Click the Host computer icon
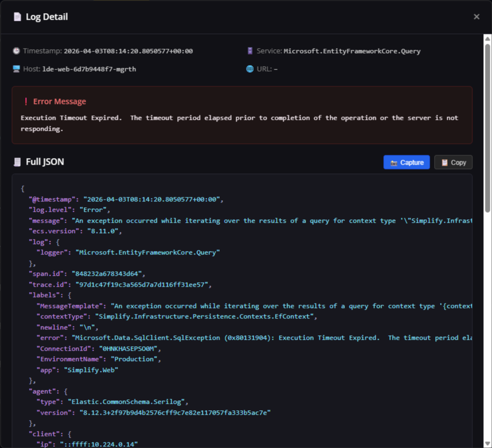 [x=16, y=69]
